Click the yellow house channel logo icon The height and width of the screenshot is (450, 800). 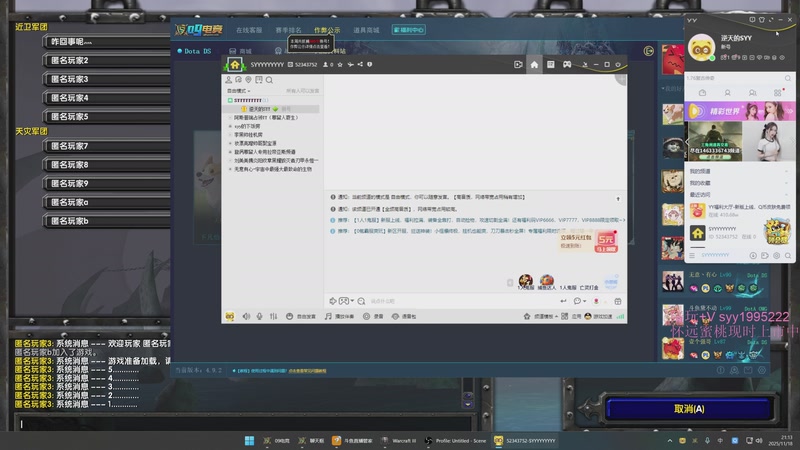point(235,65)
